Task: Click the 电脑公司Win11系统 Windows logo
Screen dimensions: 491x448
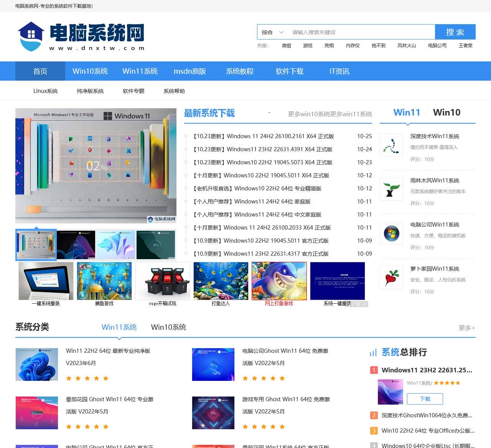Action: click(391, 233)
